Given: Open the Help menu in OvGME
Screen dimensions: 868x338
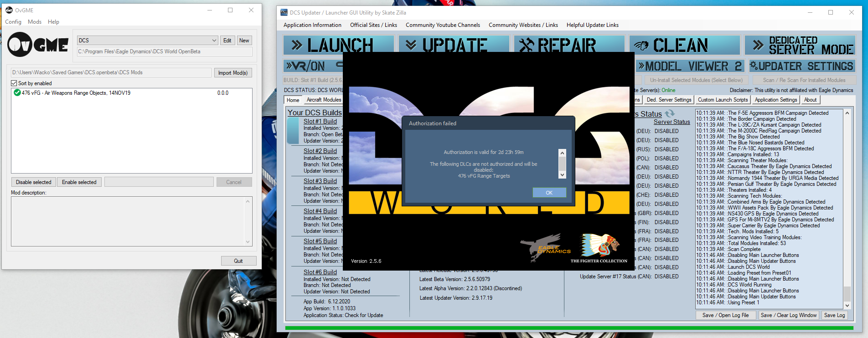Looking at the screenshot, I should coord(53,22).
